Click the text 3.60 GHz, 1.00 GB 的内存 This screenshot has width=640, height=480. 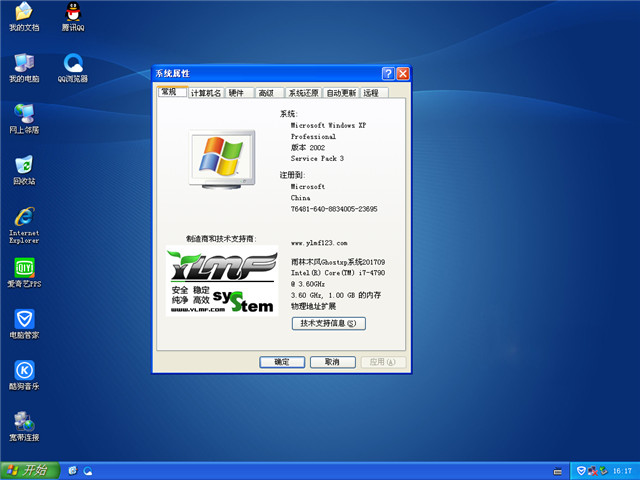coord(336,295)
